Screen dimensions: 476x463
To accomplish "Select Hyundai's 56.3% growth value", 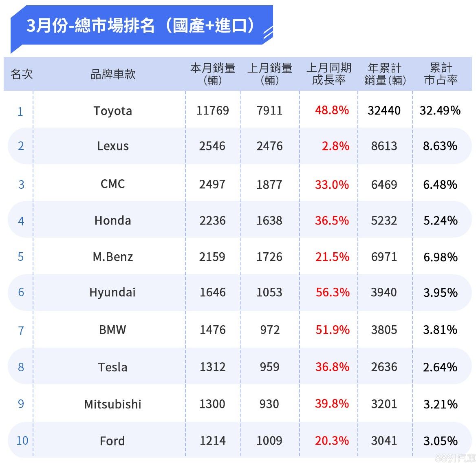I will (333, 292).
